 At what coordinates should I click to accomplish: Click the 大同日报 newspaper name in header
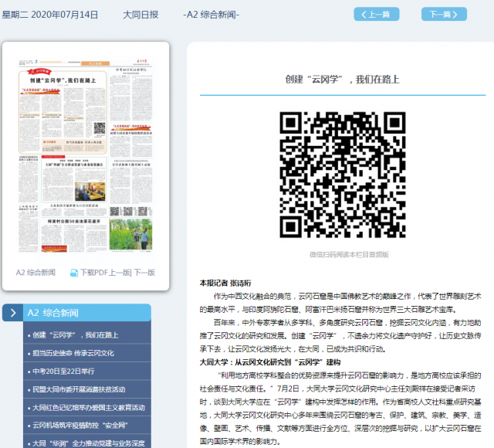[140, 15]
